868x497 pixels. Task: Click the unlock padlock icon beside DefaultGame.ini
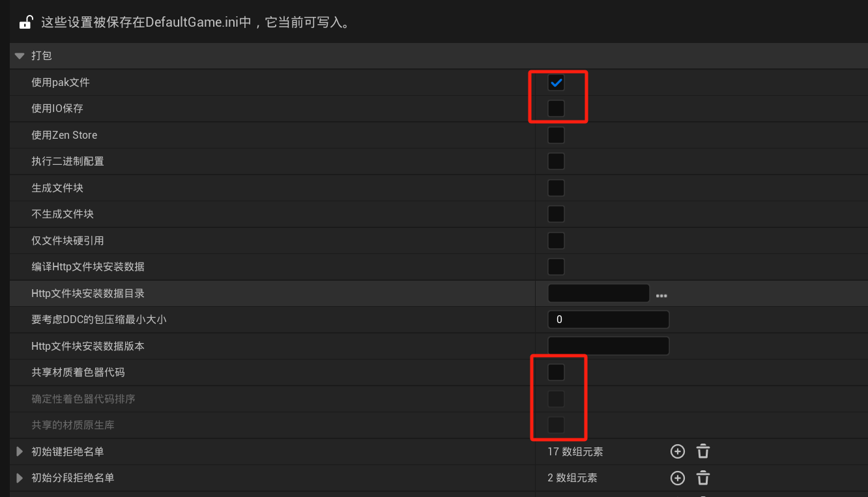click(25, 23)
